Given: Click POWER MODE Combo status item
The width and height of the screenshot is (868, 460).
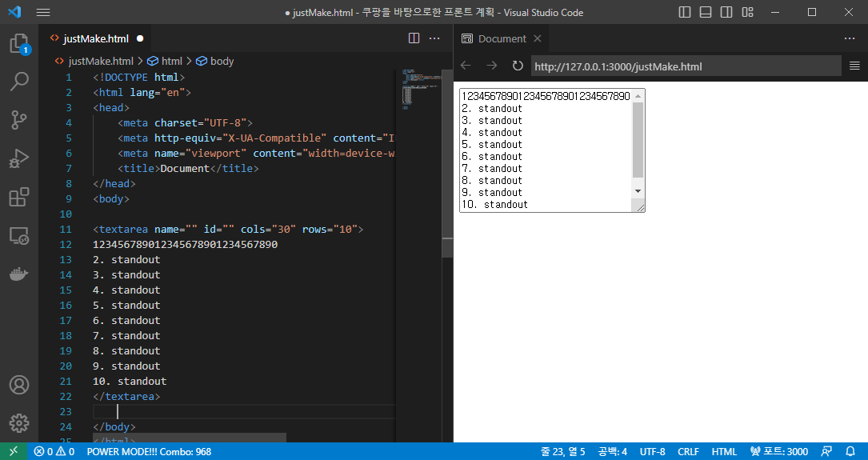Looking at the screenshot, I should tap(149, 451).
